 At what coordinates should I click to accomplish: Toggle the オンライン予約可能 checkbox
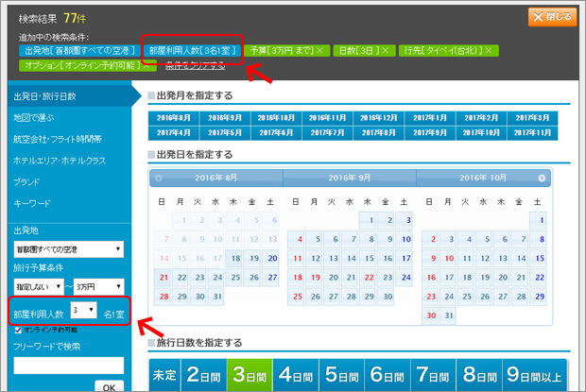point(19,330)
